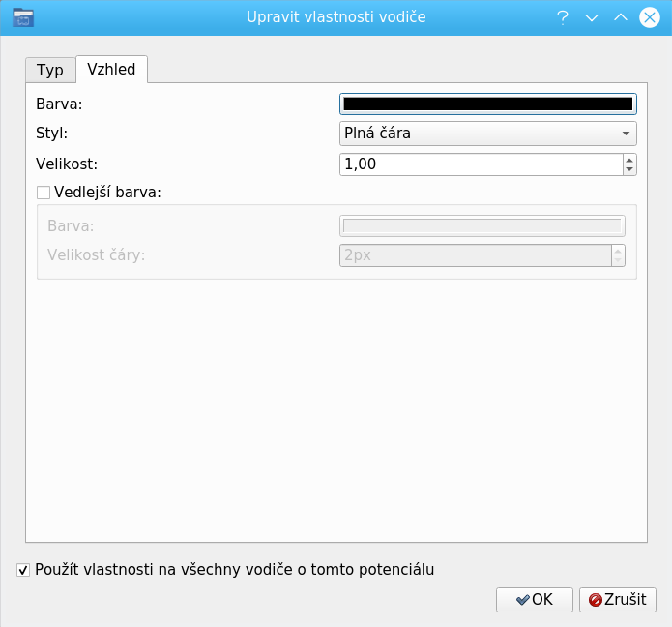The width and height of the screenshot is (672, 627).
Task: Expand the Styl dropdown showing Plná čára
Action: coord(487,134)
